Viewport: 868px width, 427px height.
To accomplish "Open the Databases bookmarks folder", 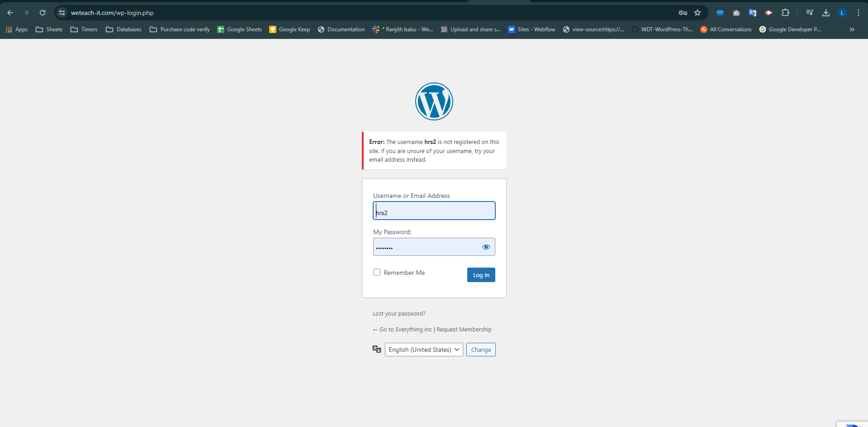I will coord(123,29).
